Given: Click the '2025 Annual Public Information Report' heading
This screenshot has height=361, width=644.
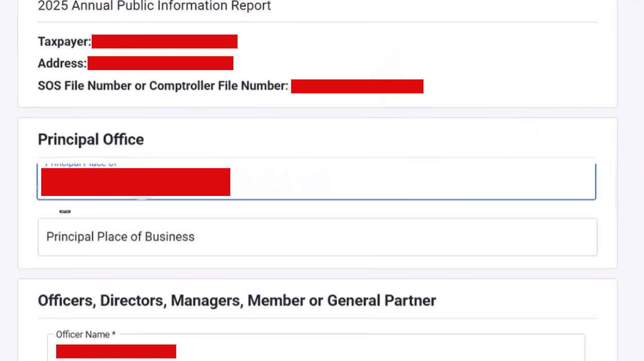Looking at the screenshot, I should click(154, 6).
